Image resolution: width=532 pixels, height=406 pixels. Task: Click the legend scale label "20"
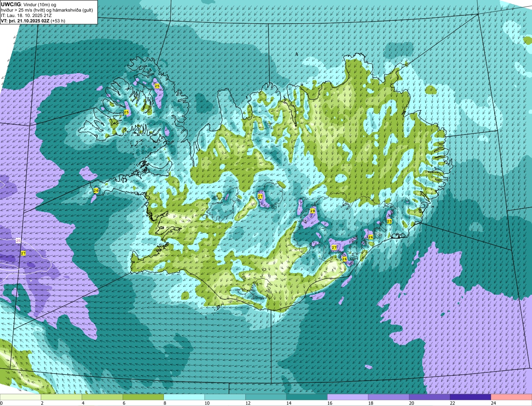tap(411, 403)
